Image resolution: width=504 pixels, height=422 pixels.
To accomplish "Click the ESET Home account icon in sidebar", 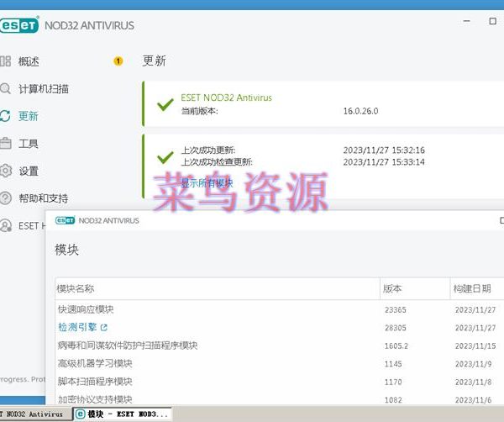I will pyautogui.click(x=6, y=225).
